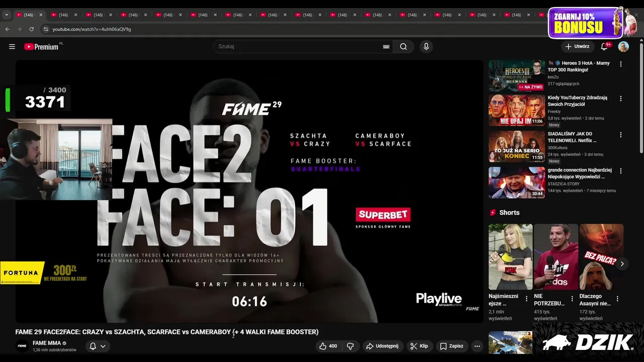Open kesZu channel name
This screenshot has height=362, width=644.
pos(553,77)
